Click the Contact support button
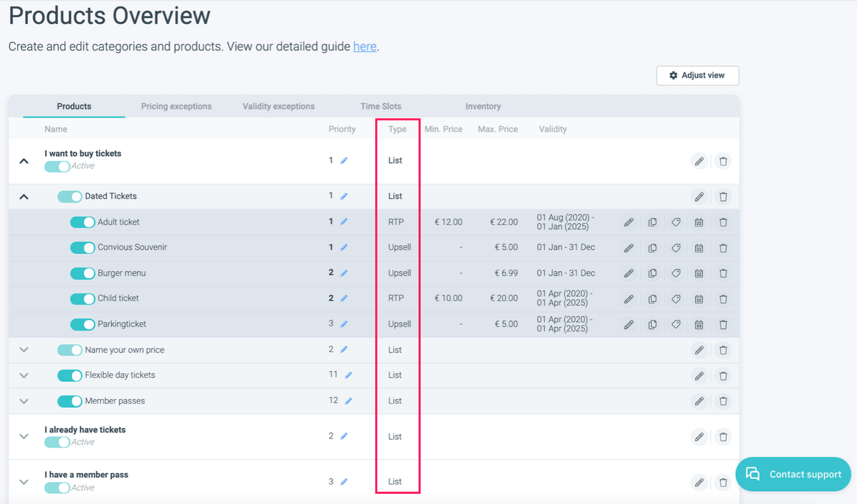 pyautogui.click(x=793, y=474)
